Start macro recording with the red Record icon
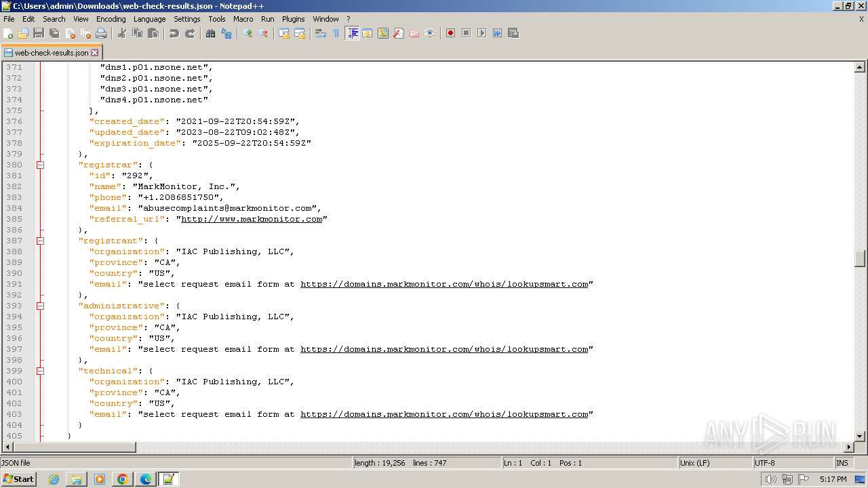The height and width of the screenshot is (488, 868). click(x=450, y=33)
